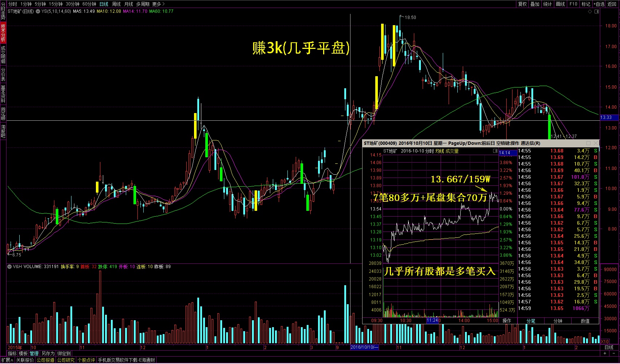Click the zoom-out minus button at bottom right
The height and width of the screenshot is (364, 620).
[613, 353]
